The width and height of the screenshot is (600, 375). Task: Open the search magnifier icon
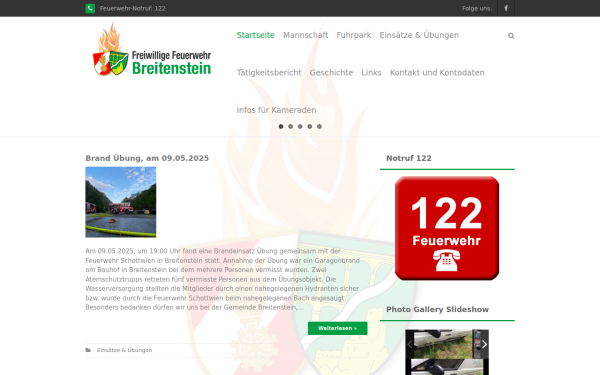(511, 36)
